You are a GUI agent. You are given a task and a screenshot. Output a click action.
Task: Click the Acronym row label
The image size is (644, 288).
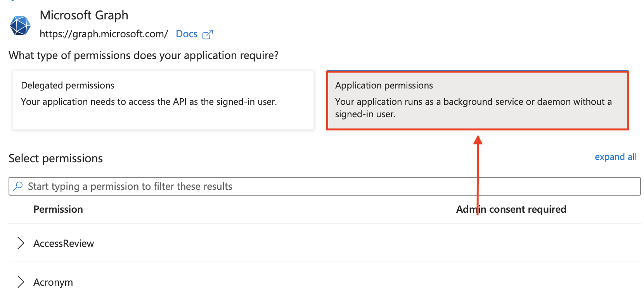click(53, 282)
